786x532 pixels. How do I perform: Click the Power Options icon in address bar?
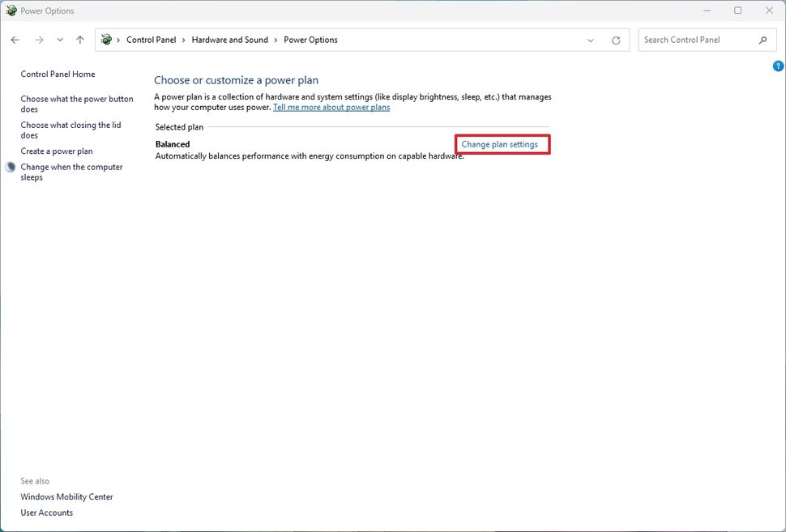click(x=105, y=39)
